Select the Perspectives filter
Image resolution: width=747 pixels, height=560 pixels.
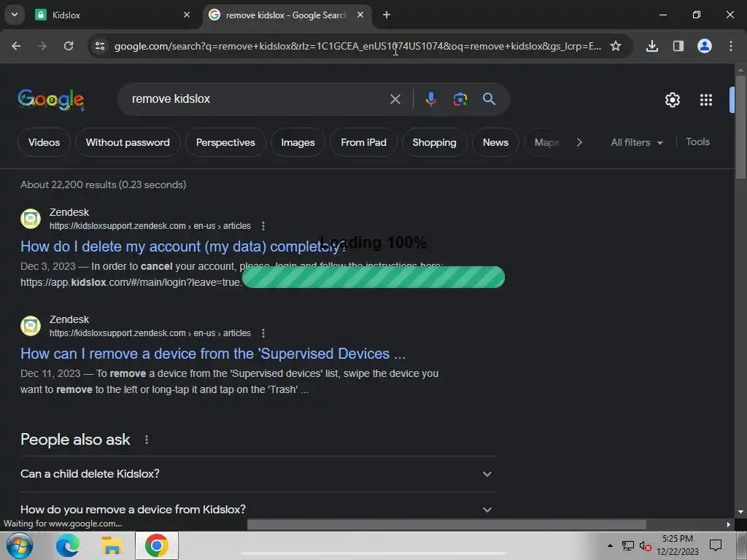[225, 142]
